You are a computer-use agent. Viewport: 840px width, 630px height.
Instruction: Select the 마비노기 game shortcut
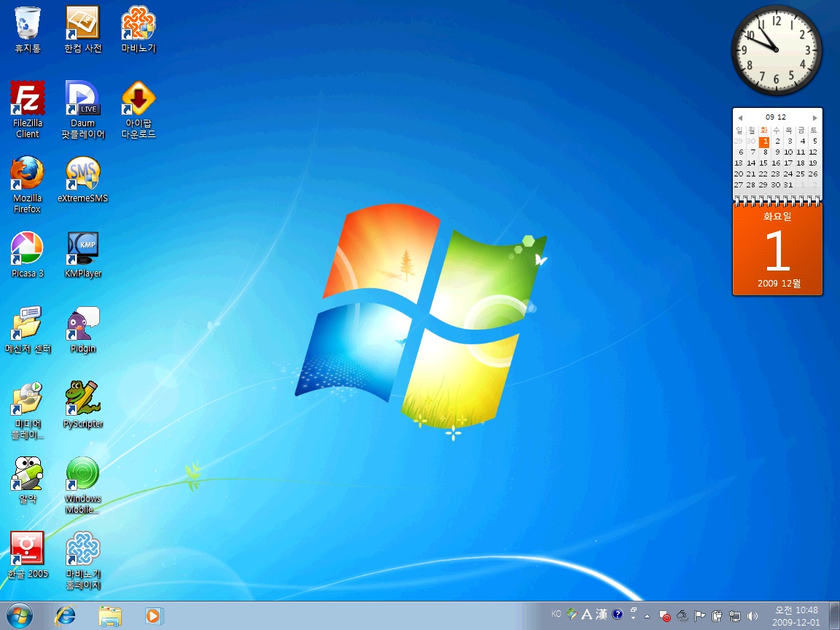139,30
